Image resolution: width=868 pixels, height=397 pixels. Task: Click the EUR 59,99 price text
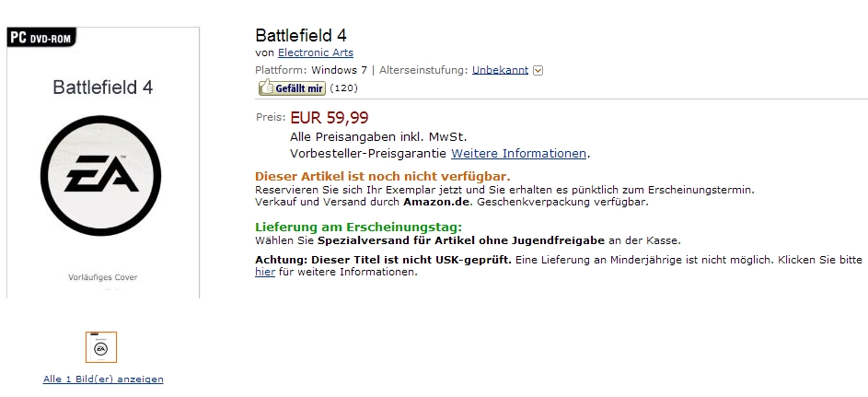point(330,118)
